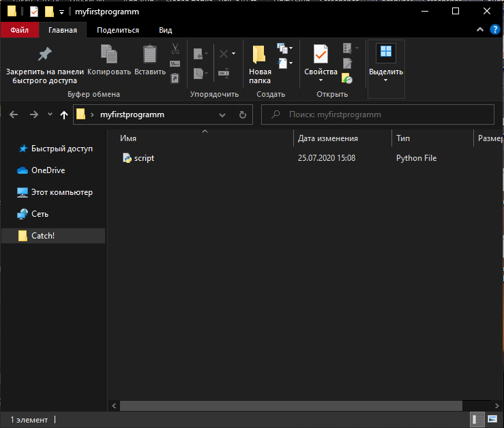This screenshot has height=428, width=504.
Task: Switch to the Поделиться tab
Action: tap(118, 30)
